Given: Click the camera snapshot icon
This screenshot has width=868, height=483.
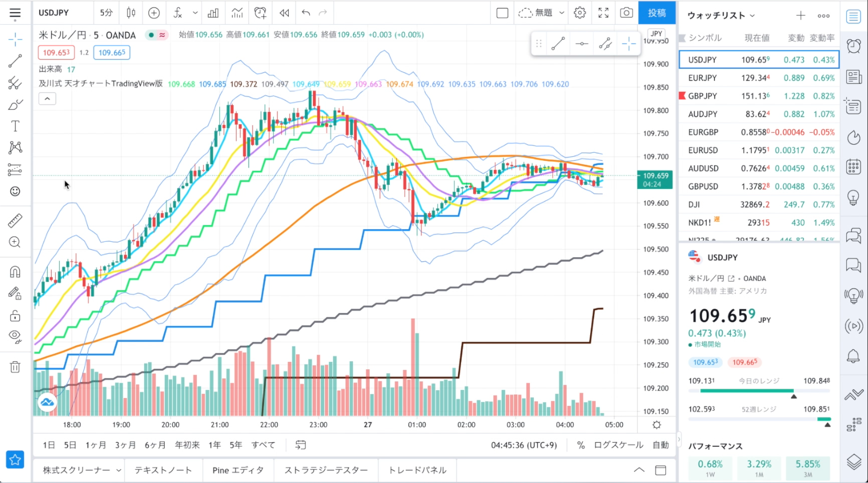Looking at the screenshot, I should coord(626,13).
